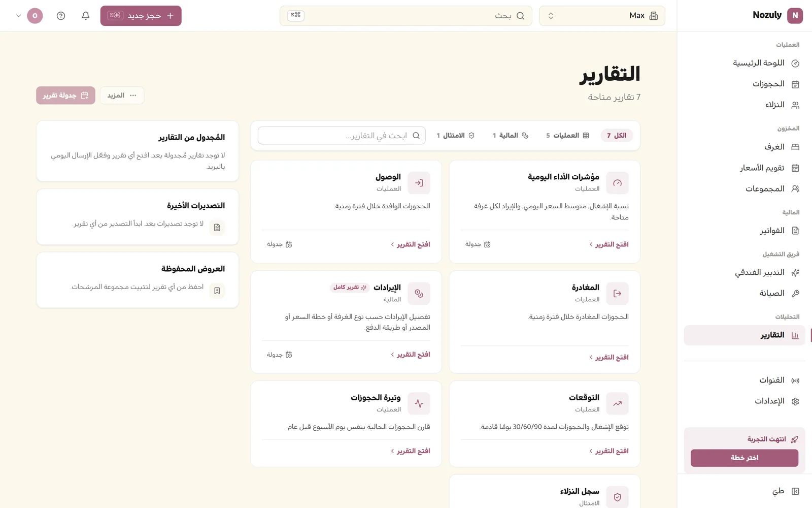Schedule the الإيرادات report with جدولة
812x508 pixels.
click(280, 355)
